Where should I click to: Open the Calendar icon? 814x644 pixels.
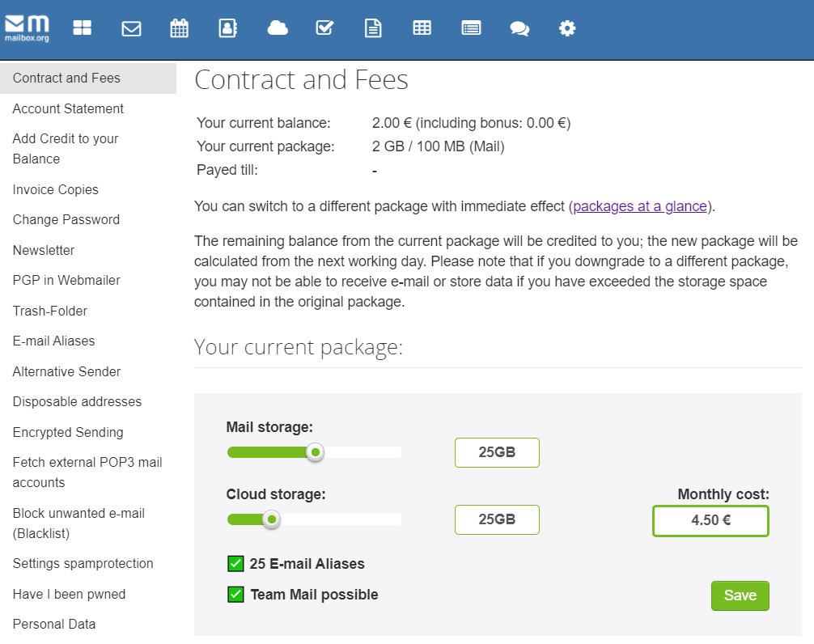point(179,28)
